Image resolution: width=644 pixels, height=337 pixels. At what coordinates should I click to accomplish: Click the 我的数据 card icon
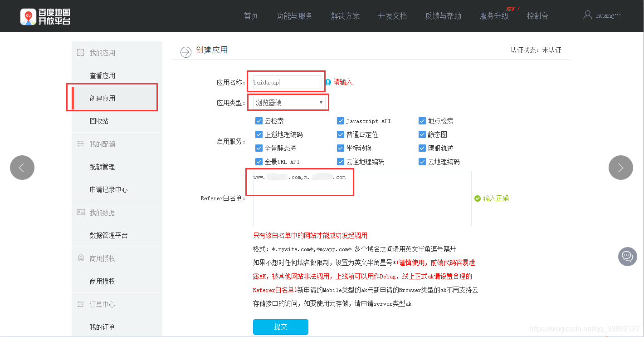[81, 212]
